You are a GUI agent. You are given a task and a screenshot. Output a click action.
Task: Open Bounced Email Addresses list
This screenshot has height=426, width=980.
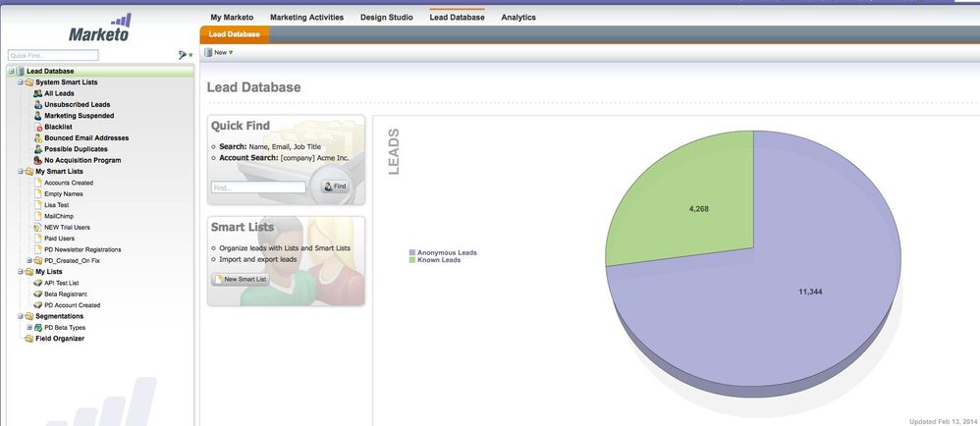(x=85, y=138)
